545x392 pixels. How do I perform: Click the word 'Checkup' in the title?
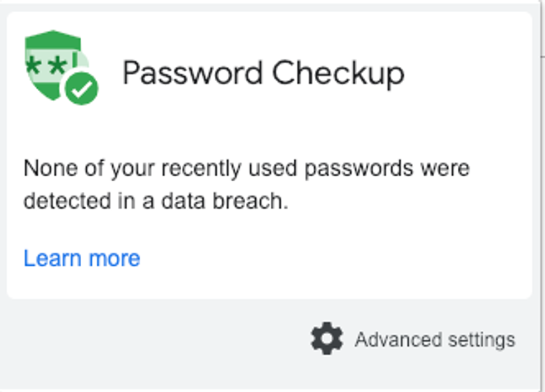(x=338, y=73)
